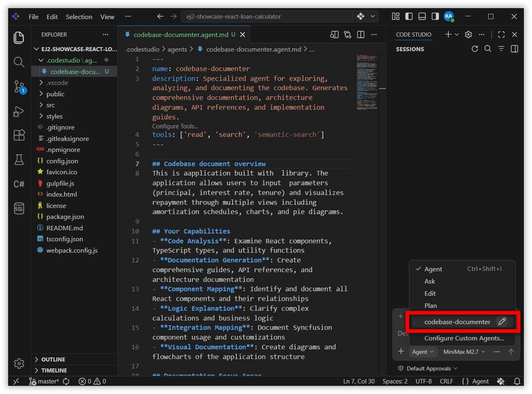The height and width of the screenshot is (394, 532).
Task: Split the editor to the right
Action: (361, 35)
